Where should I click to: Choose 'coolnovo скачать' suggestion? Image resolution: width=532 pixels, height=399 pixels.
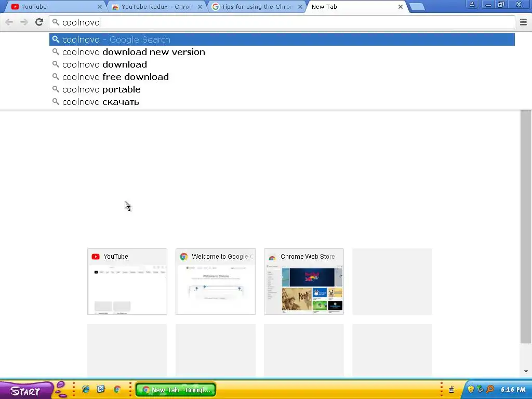click(282, 102)
